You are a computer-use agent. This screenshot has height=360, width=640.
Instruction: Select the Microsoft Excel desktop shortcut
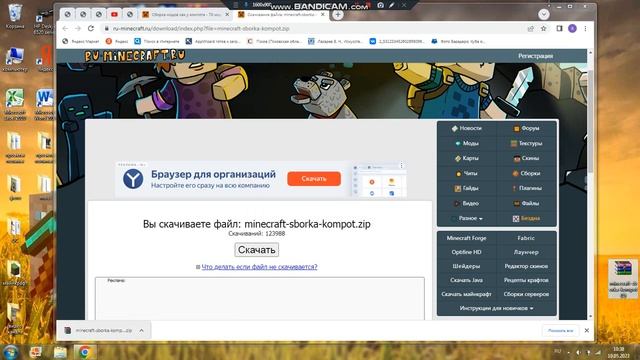coord(15,104)
